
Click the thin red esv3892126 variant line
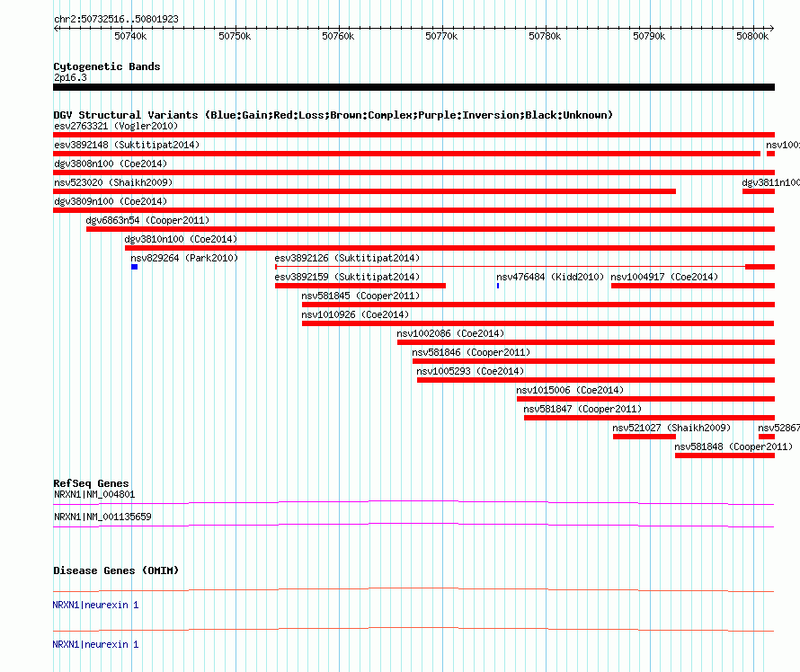(x=511, y=267)
